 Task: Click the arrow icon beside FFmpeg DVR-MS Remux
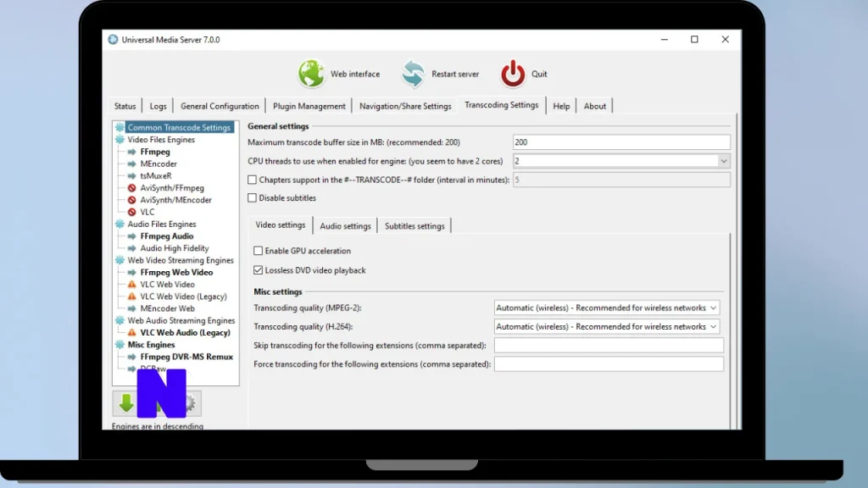(x=131, y=357)
